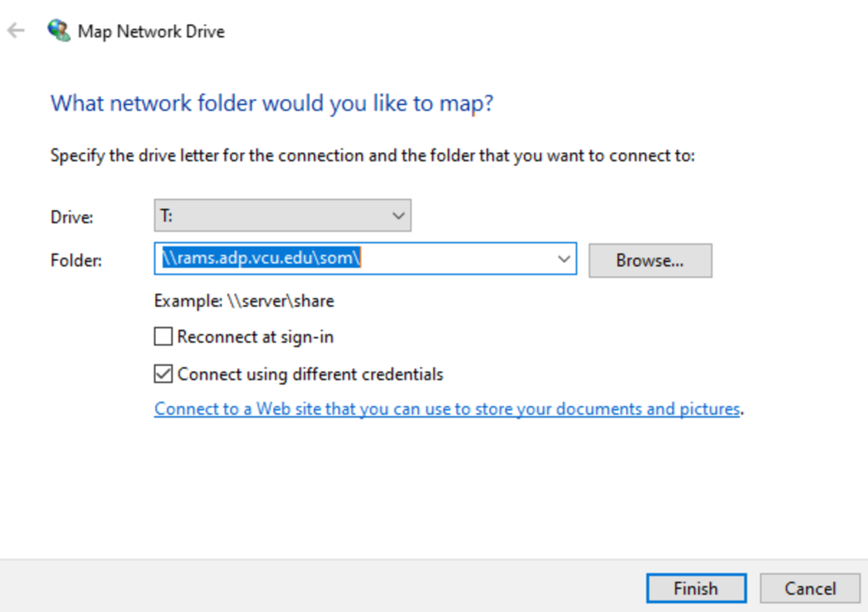868x612 pixels.
Task: Open the Drive letter T: combo box
Action: (282, 216)
